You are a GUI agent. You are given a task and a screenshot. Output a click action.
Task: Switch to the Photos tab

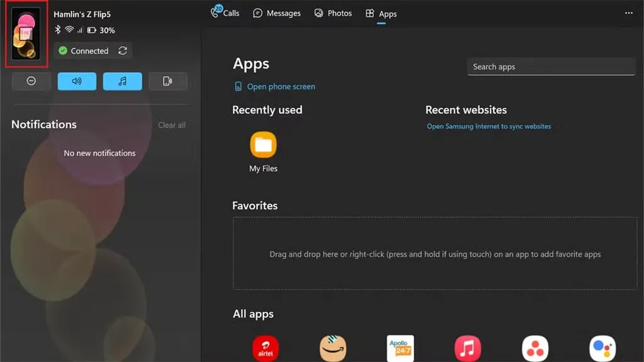pyautogui.click(x=333, y=13)
